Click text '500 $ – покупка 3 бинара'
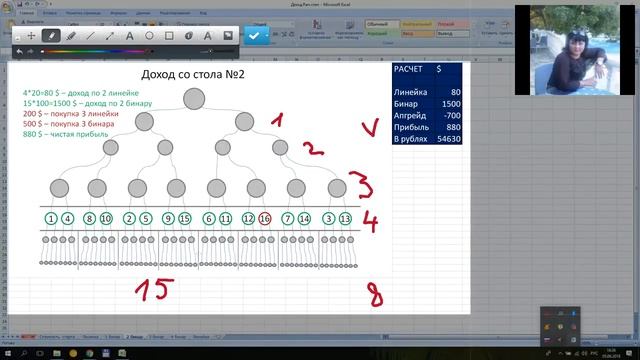The image size is (640, 360). (69, 124)
